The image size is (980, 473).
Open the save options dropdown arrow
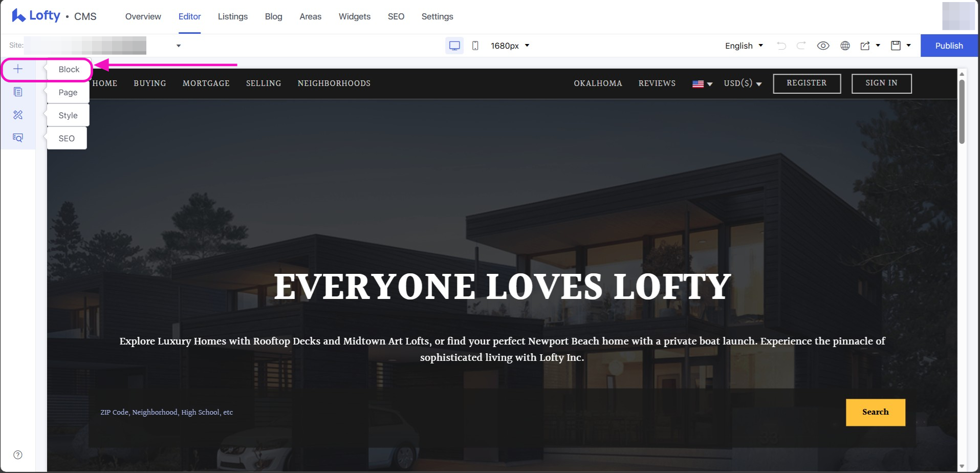pyautogui.click(x=909, y=46)
